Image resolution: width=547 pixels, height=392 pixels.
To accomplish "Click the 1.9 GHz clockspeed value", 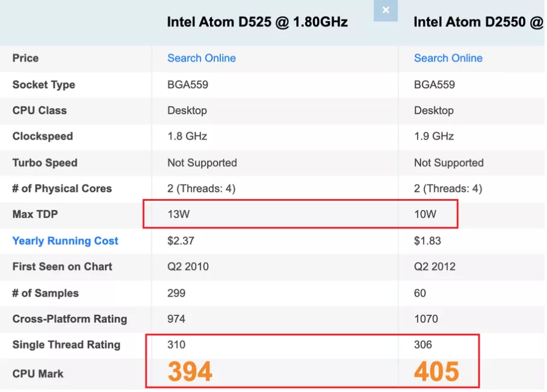I will click(434, 136).
